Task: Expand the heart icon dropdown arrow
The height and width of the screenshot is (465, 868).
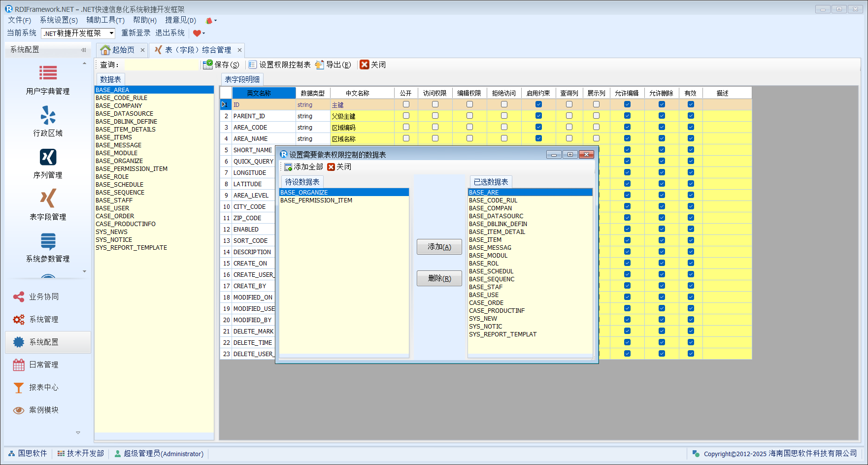Action: [204, 33]
